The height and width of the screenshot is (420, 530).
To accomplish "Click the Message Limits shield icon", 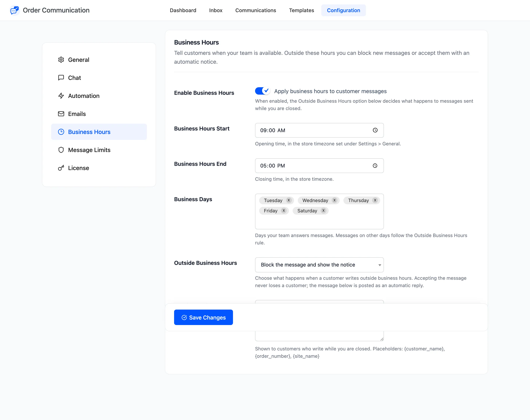I will click(61, 150).
